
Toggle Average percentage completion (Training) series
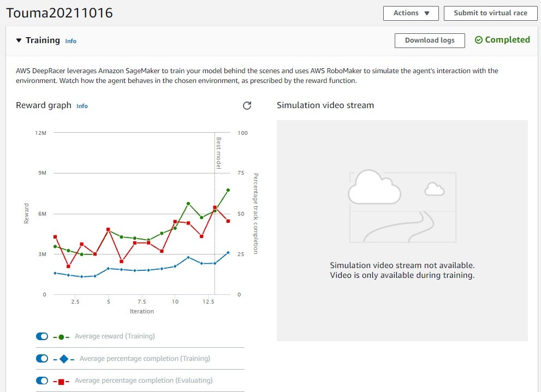pos(42,359)
